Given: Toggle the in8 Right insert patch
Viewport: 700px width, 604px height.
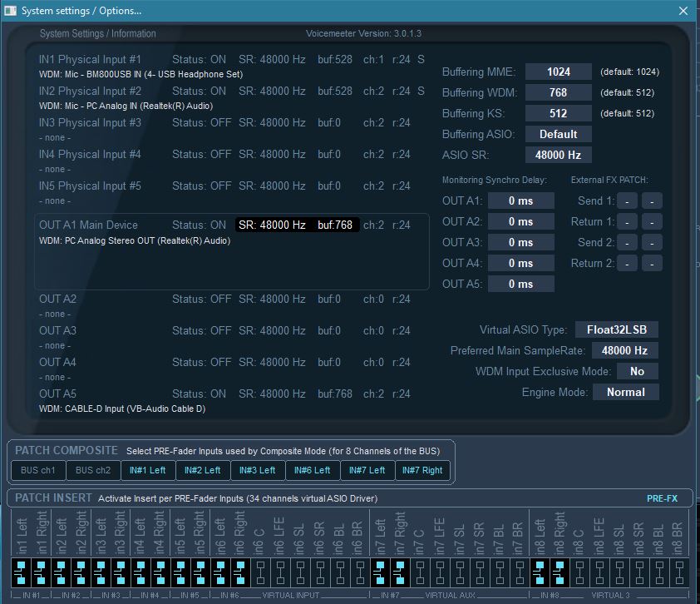Looking at the screenshot, I should point(560,572).
